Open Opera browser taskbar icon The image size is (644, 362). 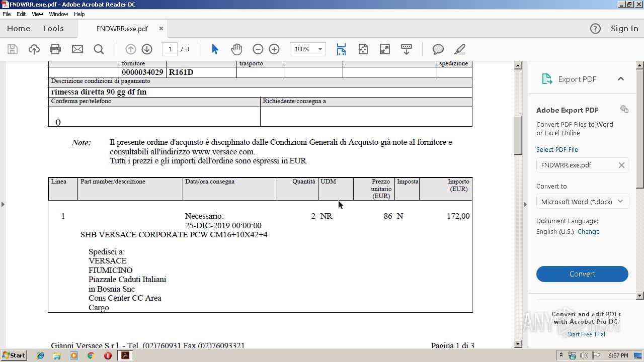point(108,355)
